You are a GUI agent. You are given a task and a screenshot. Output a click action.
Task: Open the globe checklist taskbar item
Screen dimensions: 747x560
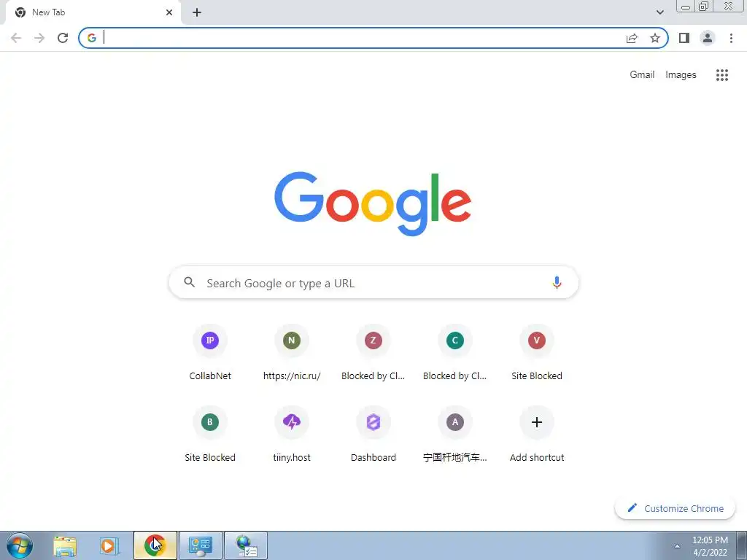(x=246, y=545)
